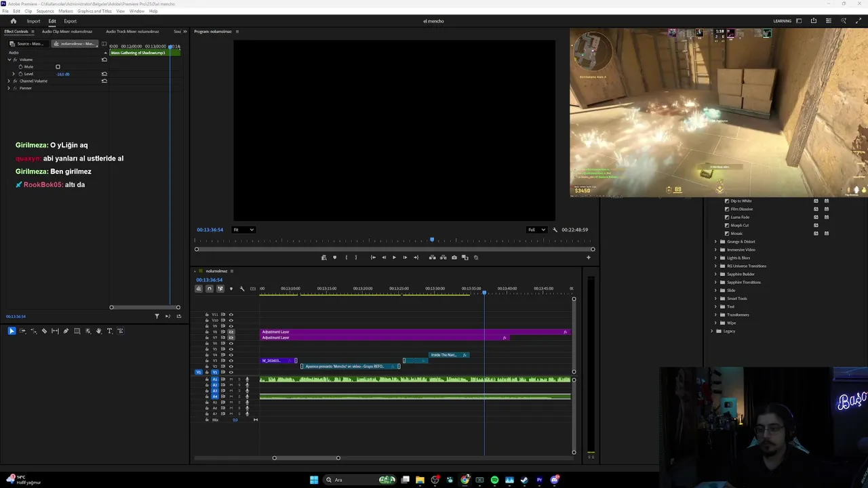This screenshot has width=868, height=488.
Task: Show overflow panel tabs chevron
Action: [186, 31]
